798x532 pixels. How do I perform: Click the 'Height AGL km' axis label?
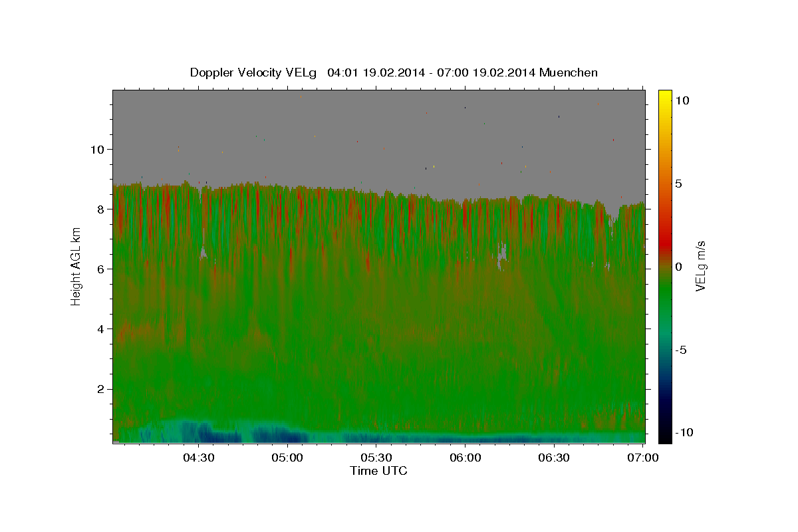(76, 265)
